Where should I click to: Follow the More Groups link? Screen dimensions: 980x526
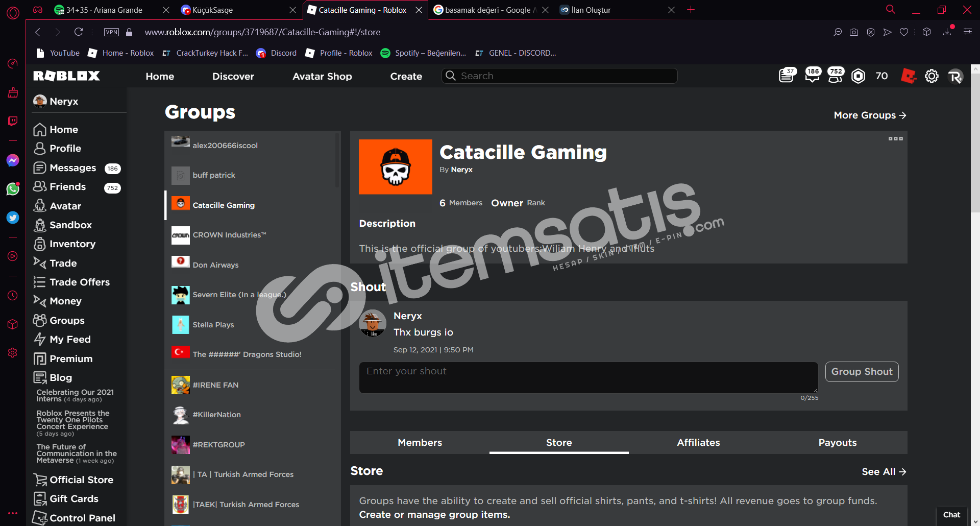(870, 115)
